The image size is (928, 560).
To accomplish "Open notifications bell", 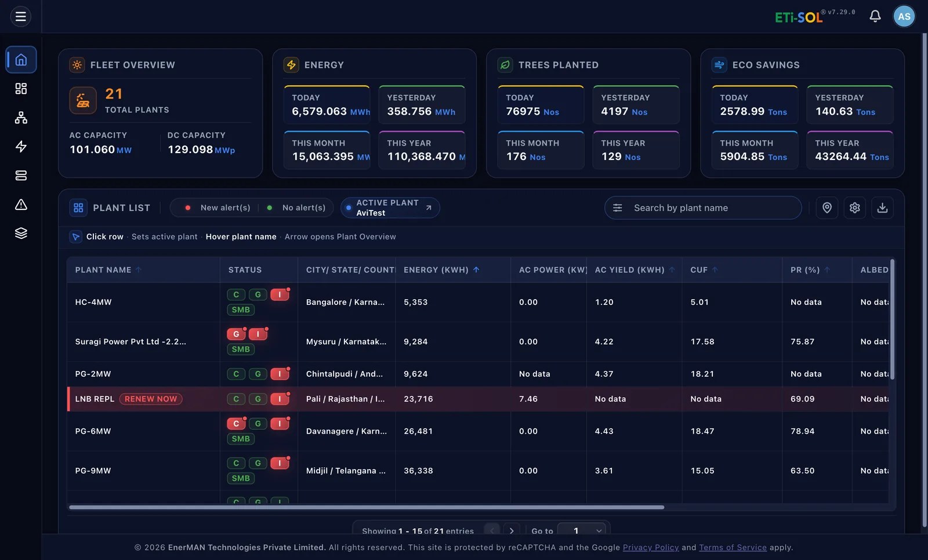I will pos(875,16).
